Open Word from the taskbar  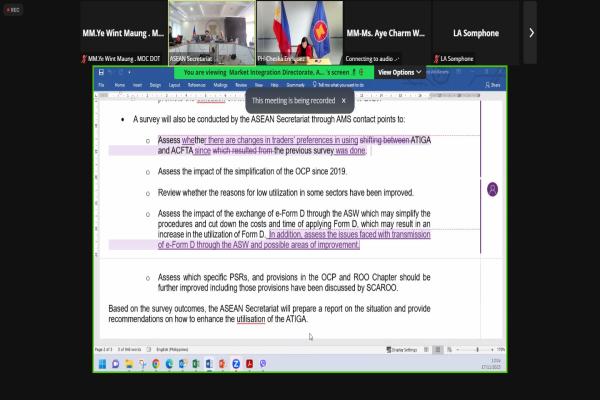pos(209,364)
